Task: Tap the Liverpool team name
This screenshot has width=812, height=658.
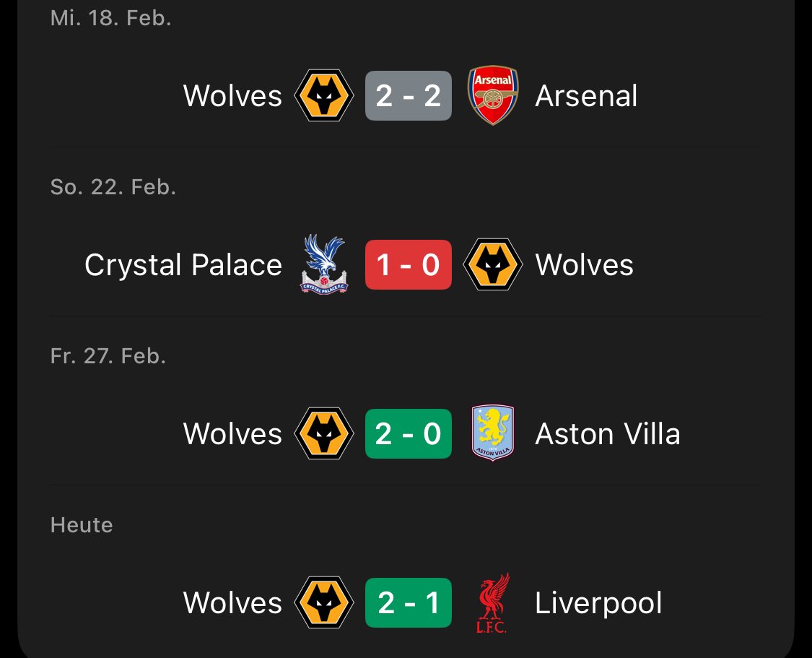Action: (x=598, y=603)
